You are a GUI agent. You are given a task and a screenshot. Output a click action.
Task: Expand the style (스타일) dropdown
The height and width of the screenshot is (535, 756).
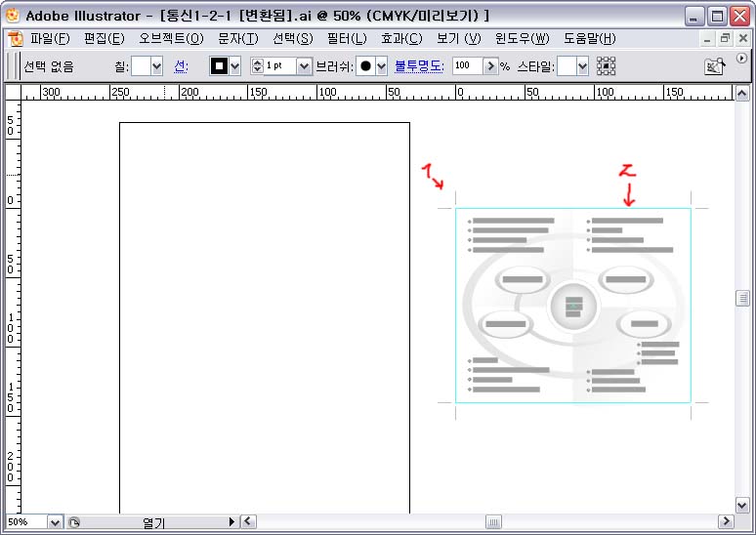coord(582,66)
